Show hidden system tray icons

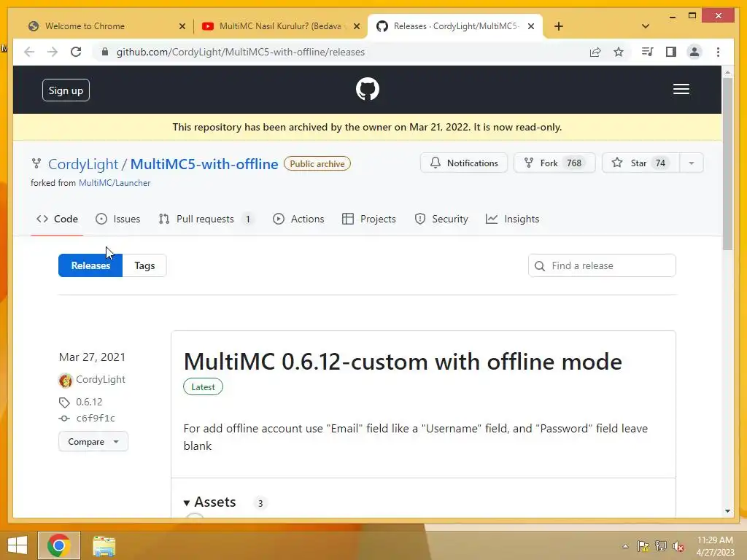pos(625,546)
